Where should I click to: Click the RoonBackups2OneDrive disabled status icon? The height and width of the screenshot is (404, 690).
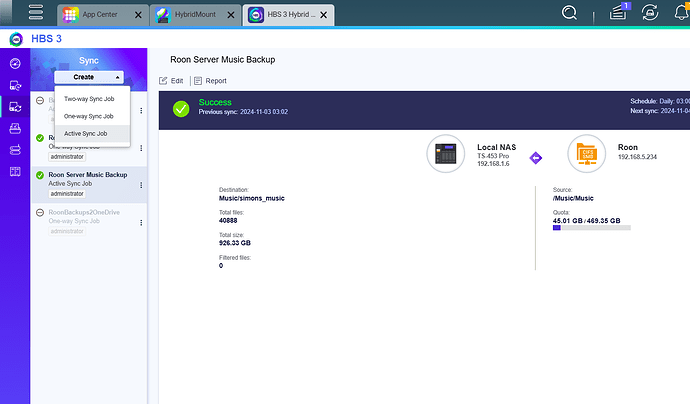click(x=40, y=213)
